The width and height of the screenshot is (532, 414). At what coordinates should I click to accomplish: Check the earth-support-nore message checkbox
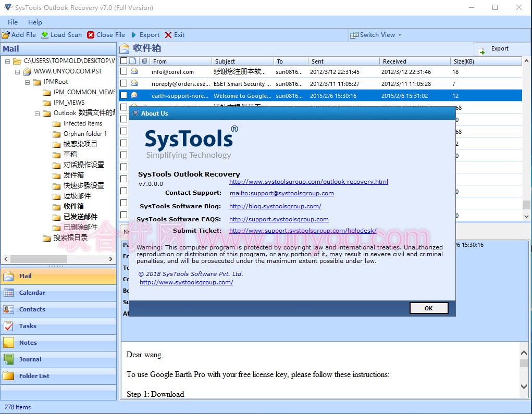124,95
